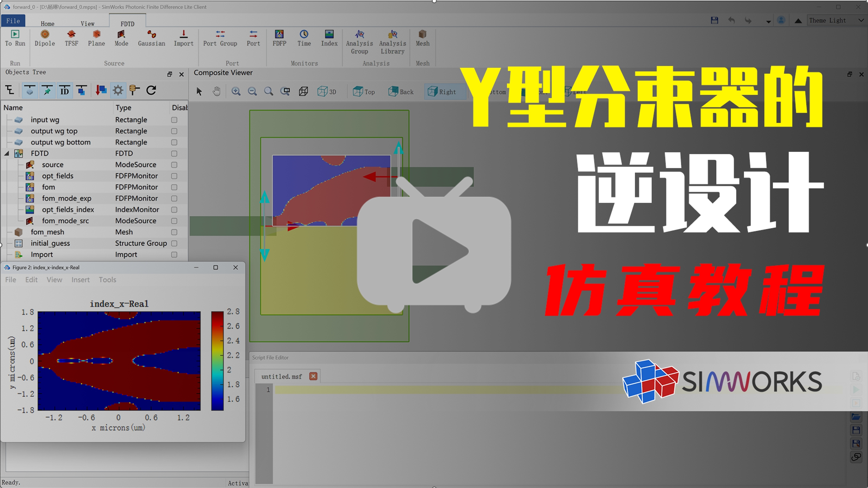This screenshot has height=488, width=868.
Task: Open Edit menu in Figure 2 window
Action: click(31, 280)
